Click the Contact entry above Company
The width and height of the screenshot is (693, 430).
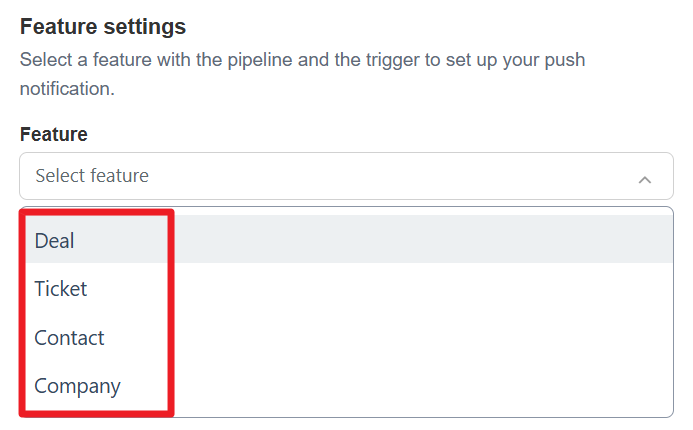pos(69,338)
